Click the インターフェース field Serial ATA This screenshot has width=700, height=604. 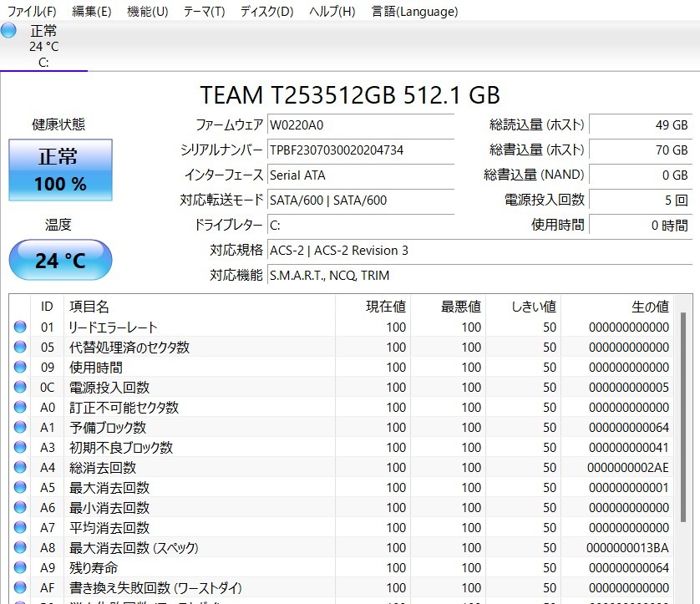pyautogui.click(x=361, y=175)
